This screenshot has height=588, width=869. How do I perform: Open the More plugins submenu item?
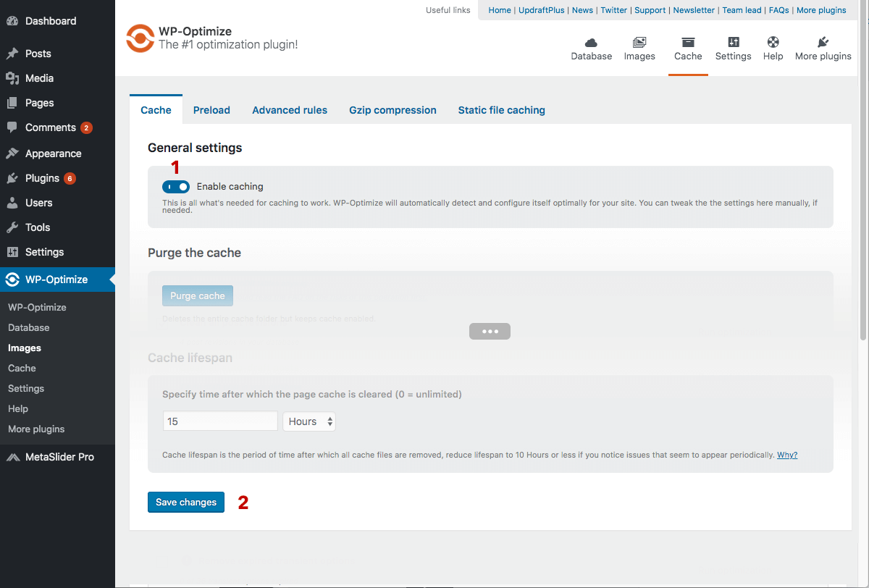coord(36,429)
